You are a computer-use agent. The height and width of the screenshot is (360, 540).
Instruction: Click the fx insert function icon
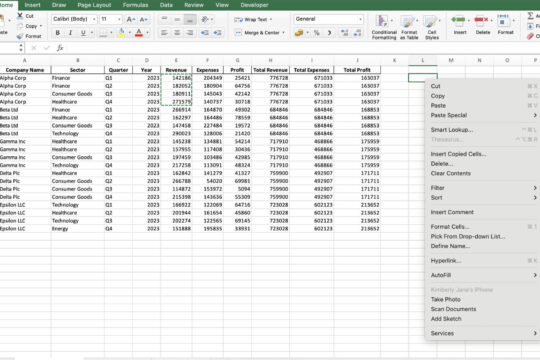point(60,48)
